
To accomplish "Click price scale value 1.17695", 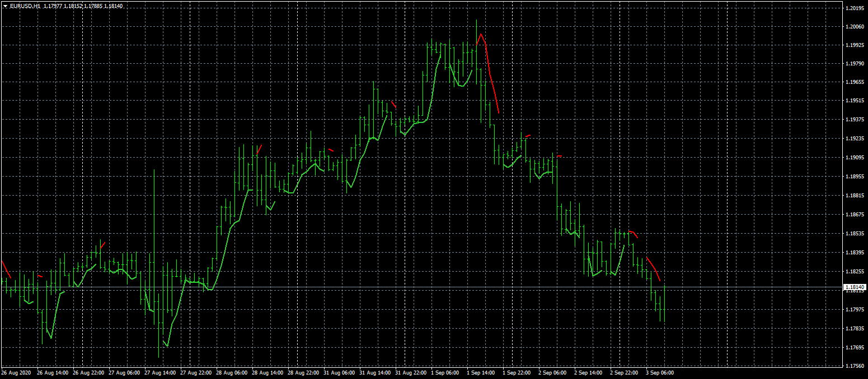I will click(x=856, y=348).
